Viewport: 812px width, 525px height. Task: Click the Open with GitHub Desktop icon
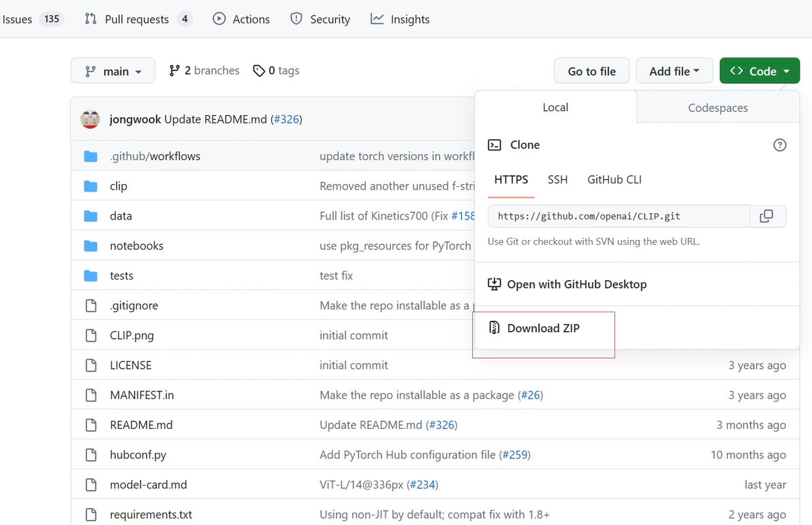495,284
